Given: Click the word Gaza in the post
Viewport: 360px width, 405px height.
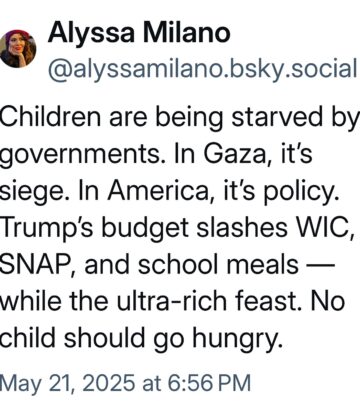Looking at the screenshot, I should [236, 154].
